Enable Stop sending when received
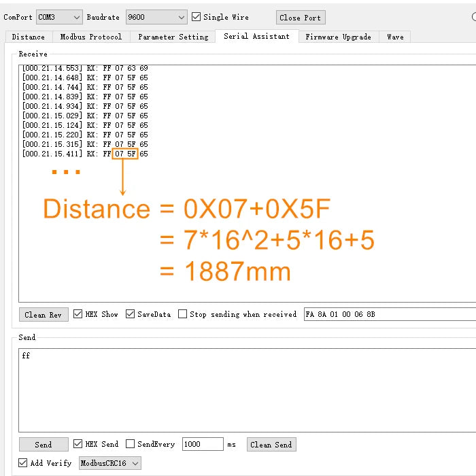The image size is (476, 476). [x=182, y=313]
